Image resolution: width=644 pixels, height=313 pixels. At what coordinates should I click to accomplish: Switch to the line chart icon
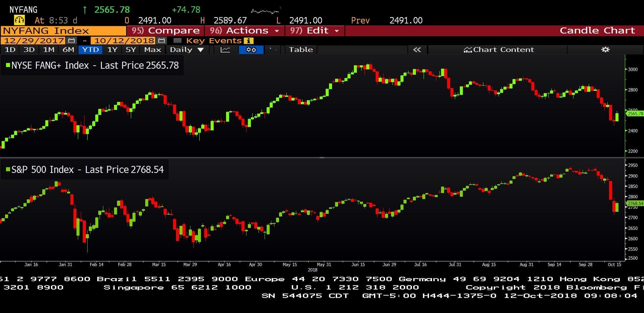[x=225, y=50]
